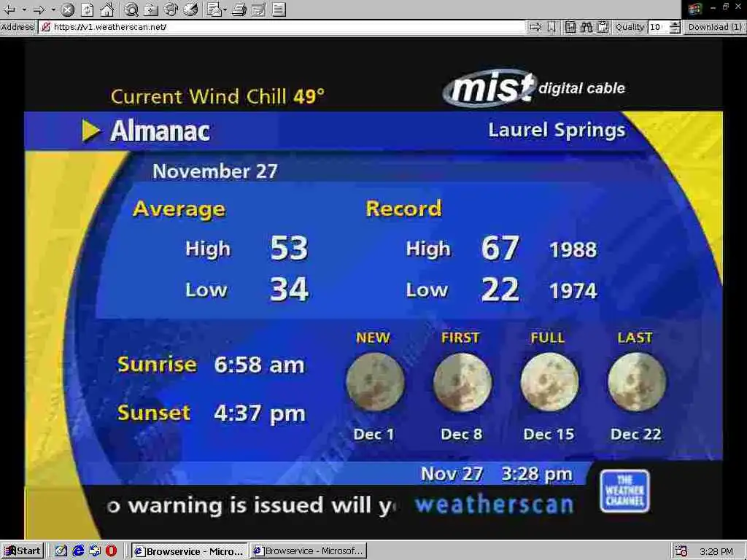Go to the Home page
747x560 pixels.
coord(107,9)
